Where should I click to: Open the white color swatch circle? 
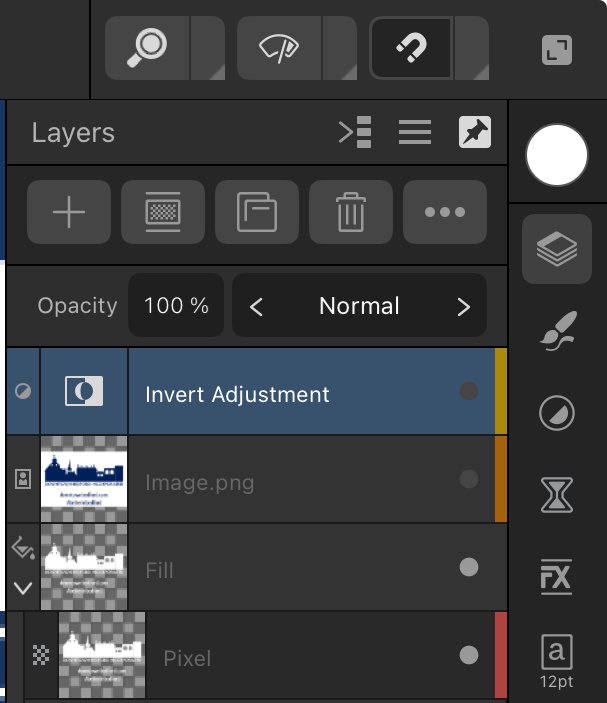tap(557, 155)
